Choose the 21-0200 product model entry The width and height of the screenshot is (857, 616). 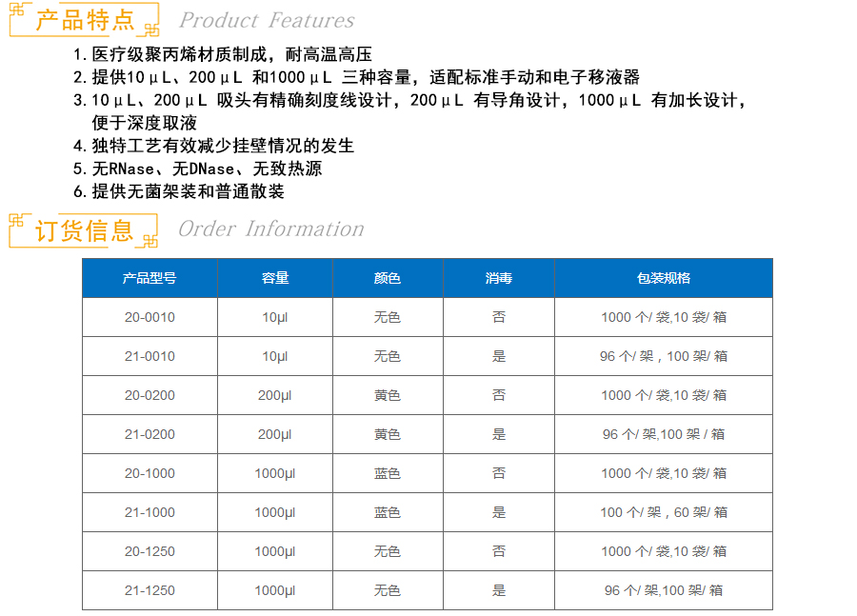[x=149, y=434]
